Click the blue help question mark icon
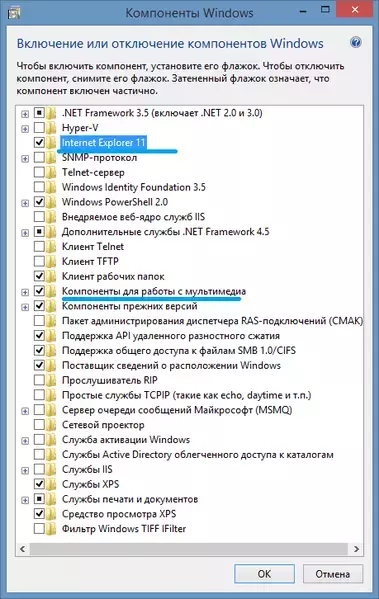Screen dimensions: 379x599 [356, 42]
